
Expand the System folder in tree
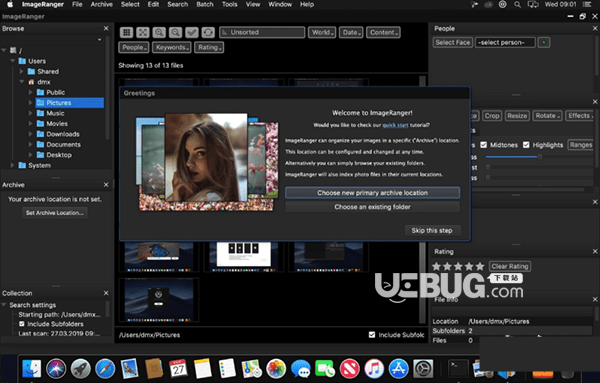12,165
